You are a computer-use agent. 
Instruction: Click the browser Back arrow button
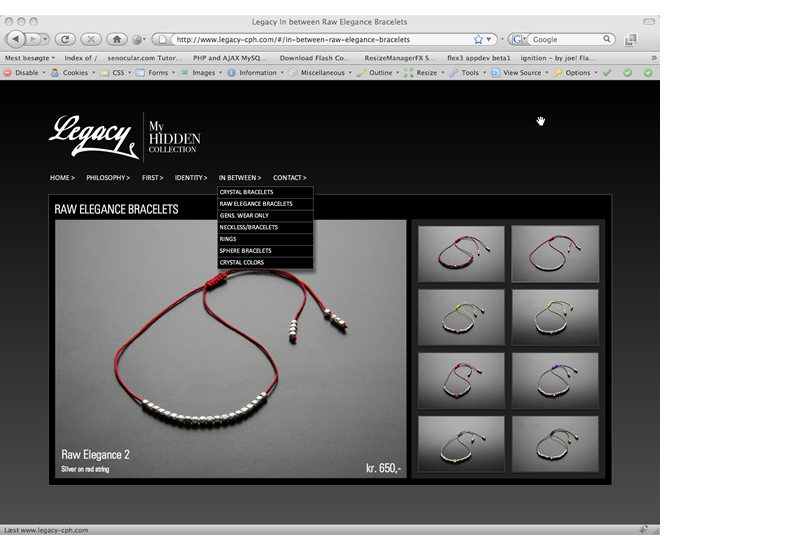pyautogui.click(x=17, y=39)
